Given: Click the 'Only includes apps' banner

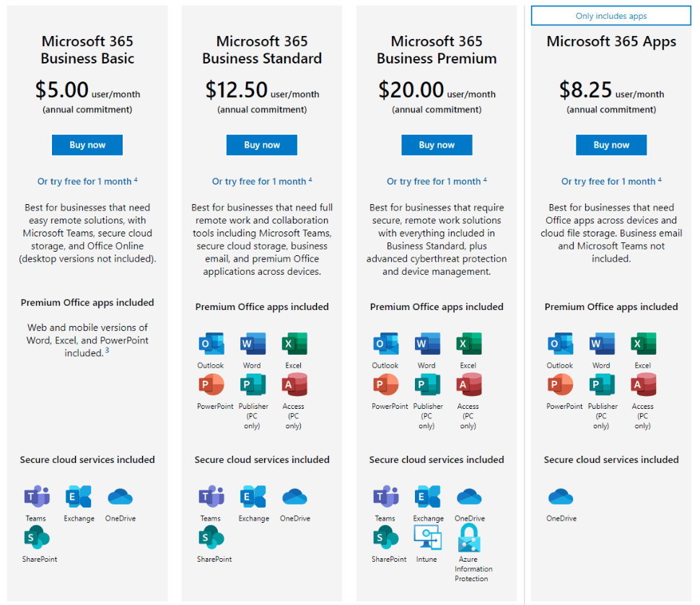Looking at the screenshot, I should click(x=611, y=16).
